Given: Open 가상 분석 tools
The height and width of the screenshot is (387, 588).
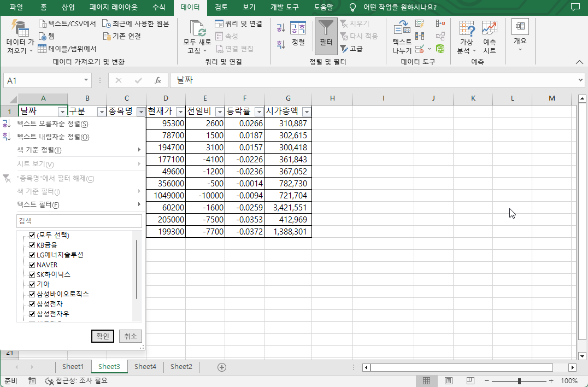Looking at the screenshot, I should click(467, 37).
